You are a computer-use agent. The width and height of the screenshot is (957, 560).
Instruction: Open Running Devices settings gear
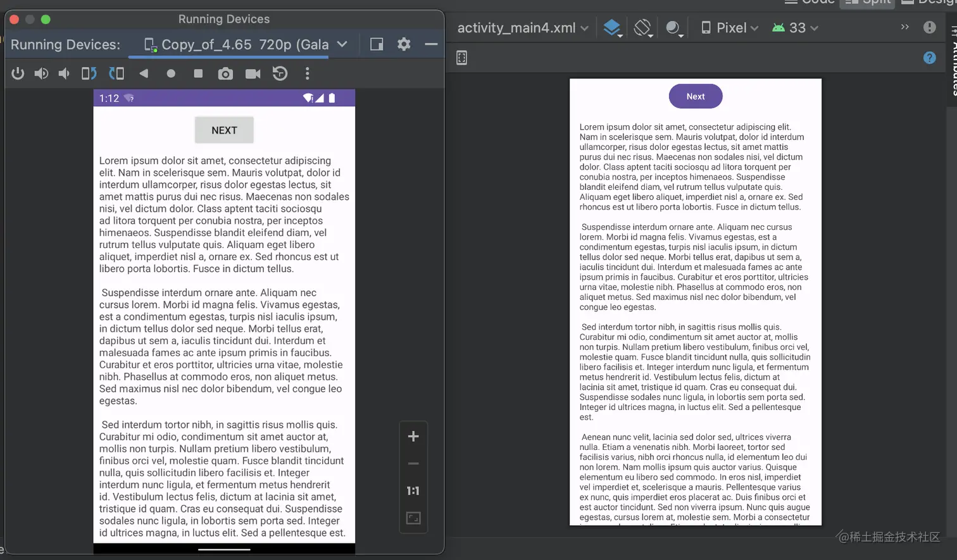(x=404, y=44)
